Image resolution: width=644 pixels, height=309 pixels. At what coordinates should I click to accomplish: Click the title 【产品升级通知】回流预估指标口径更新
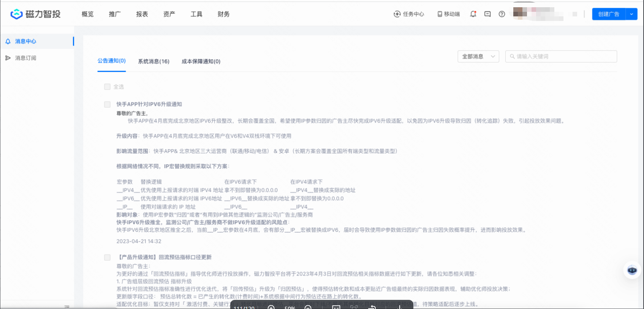coord(164,257)
